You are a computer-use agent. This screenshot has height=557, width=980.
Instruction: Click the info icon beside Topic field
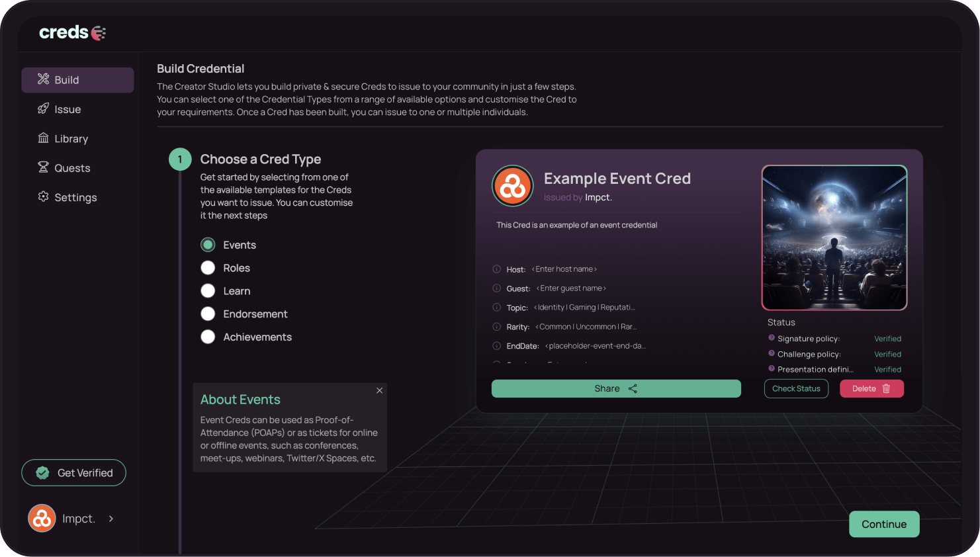(x=496, y=308)
